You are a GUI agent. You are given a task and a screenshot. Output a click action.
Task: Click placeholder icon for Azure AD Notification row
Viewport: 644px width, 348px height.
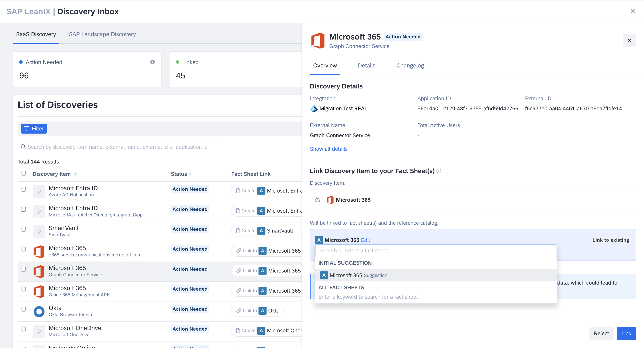click(39, 192)
